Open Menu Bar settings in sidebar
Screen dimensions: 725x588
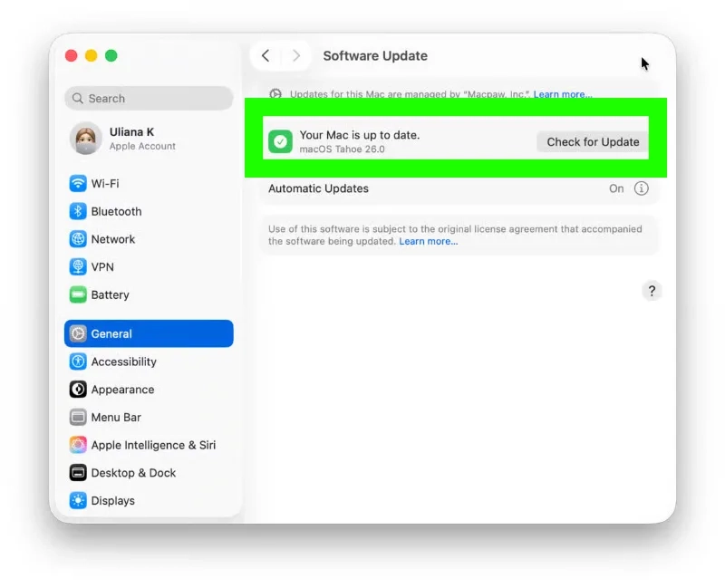tap(116, 418)
